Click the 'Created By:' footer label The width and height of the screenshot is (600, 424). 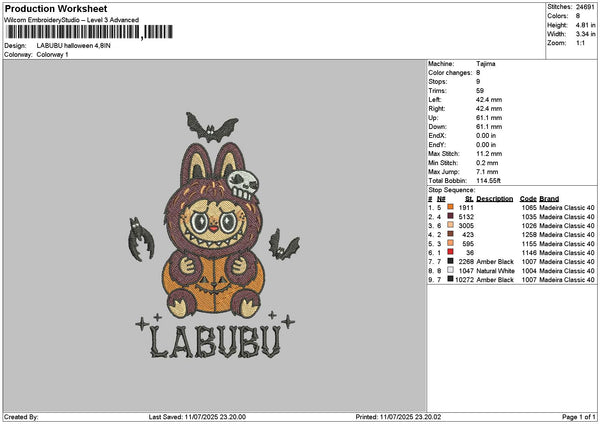pos(21,417)
